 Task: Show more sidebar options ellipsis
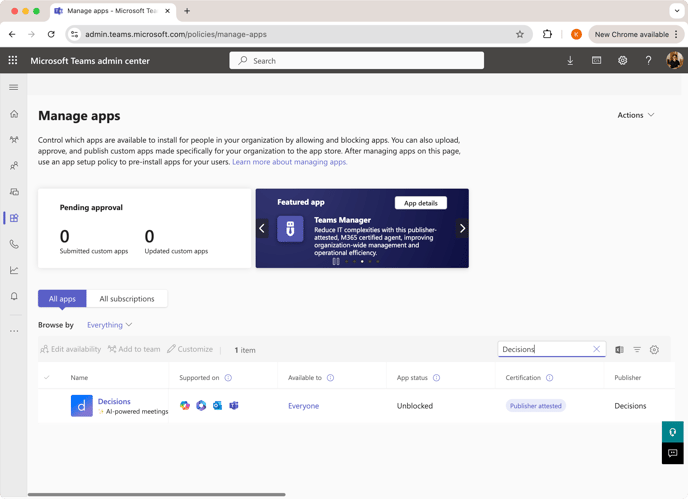coord(14,331)
